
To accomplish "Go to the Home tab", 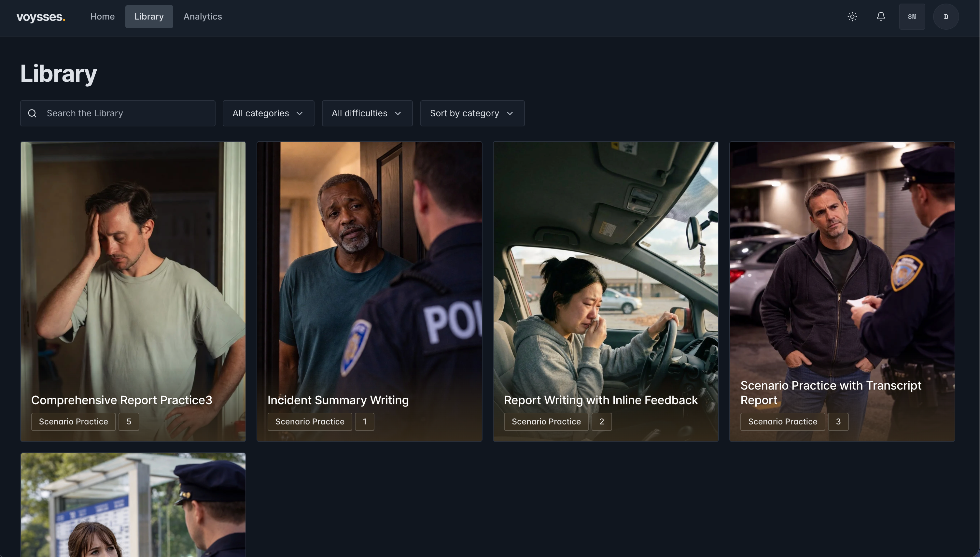I will point(103,17).
